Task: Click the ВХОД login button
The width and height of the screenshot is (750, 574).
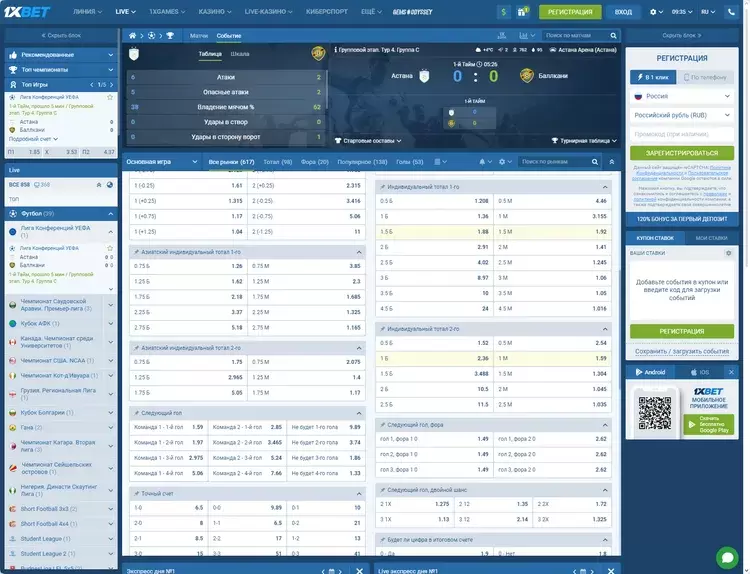Action: (x=623, y=12)
